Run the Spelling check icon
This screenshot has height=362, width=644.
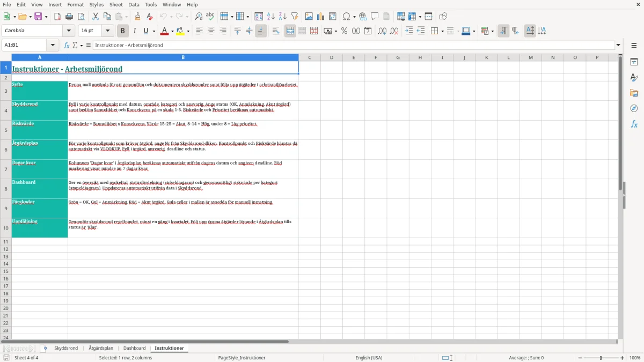tap(210, 17)
